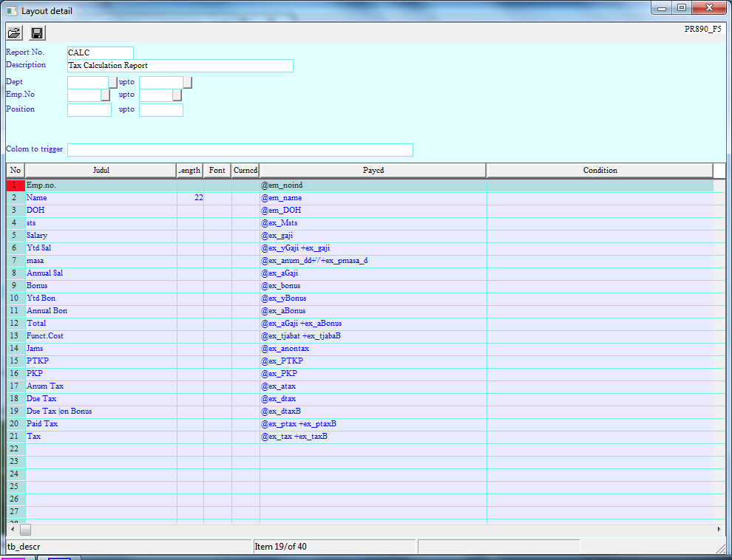Click the horizontal scrollbar left arrow
Image resolution: width=732 pixels, height=560 pixels.
coord(11,530)
